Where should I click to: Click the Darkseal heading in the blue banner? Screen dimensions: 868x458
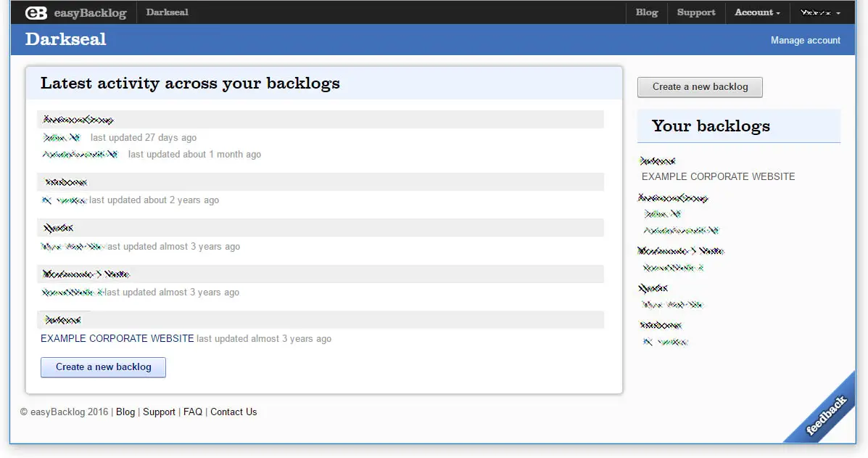[x=65, y=39]
